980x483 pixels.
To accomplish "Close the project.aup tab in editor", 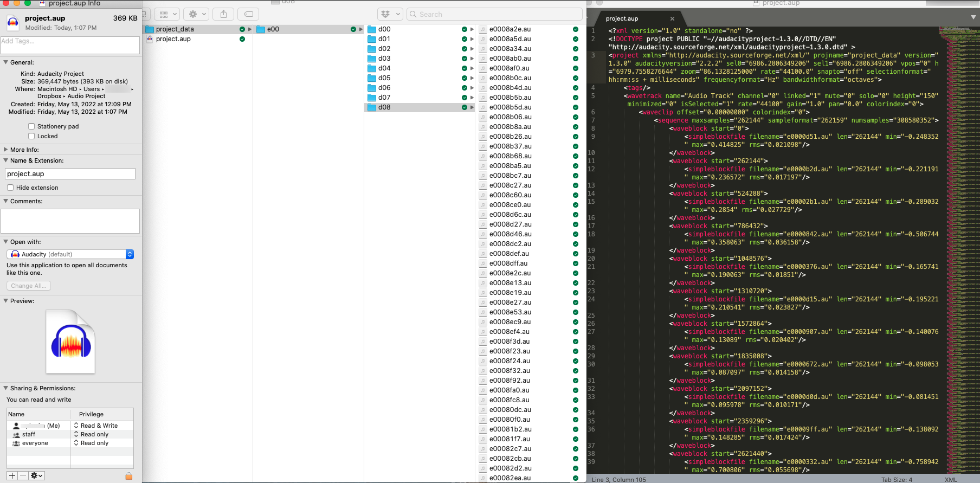I will [672, 18].
